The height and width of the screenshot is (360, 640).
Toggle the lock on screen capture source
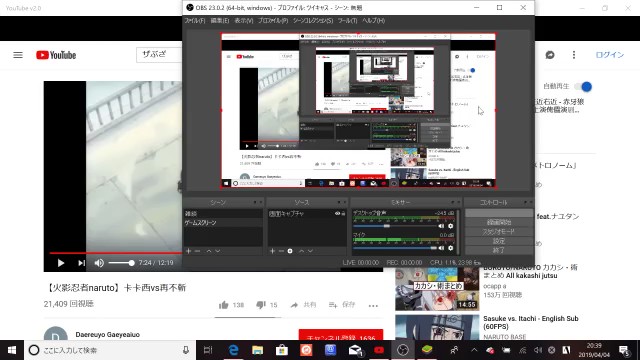point(343,213)
